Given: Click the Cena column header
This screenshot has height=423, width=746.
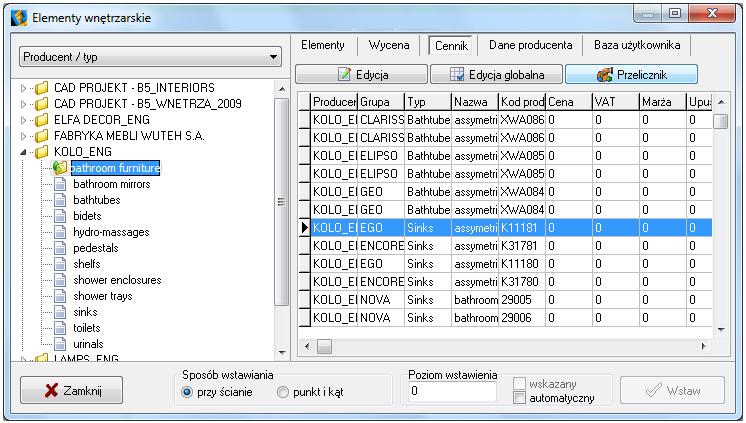Looking at the screenshot, I should click(569, 102).
